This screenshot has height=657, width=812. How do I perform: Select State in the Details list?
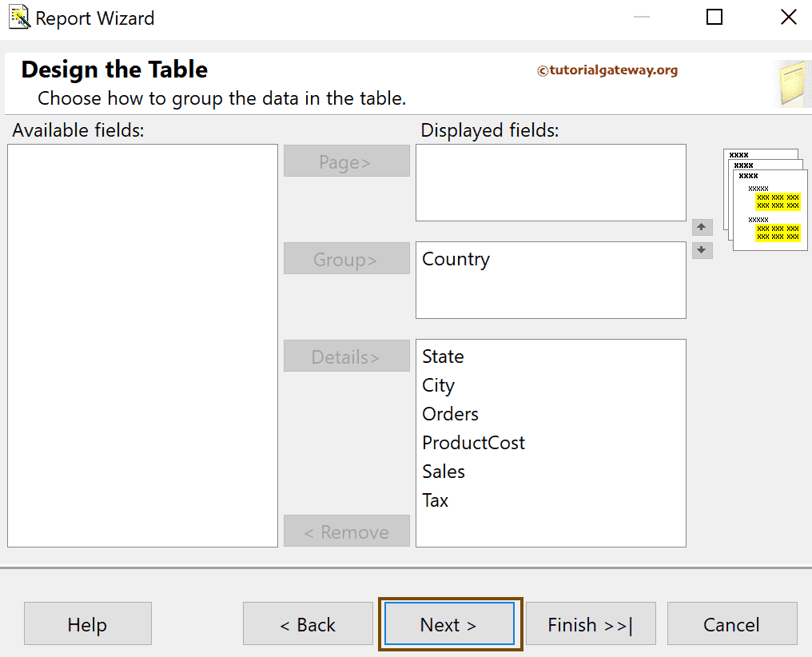coord(443,356)
